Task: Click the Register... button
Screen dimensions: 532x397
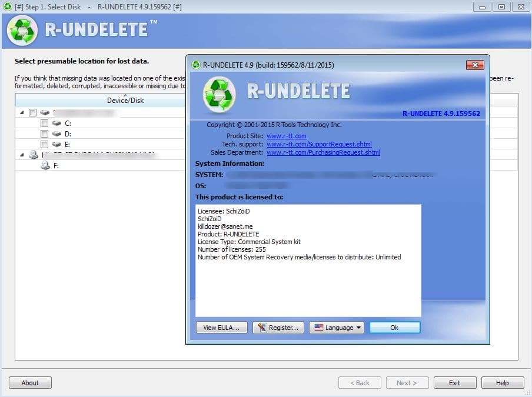Action: coord(278,328)
